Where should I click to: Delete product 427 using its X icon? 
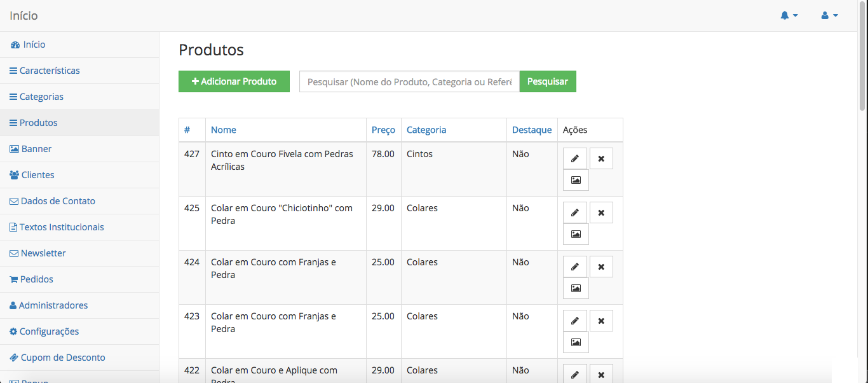[x=601, y=158]
